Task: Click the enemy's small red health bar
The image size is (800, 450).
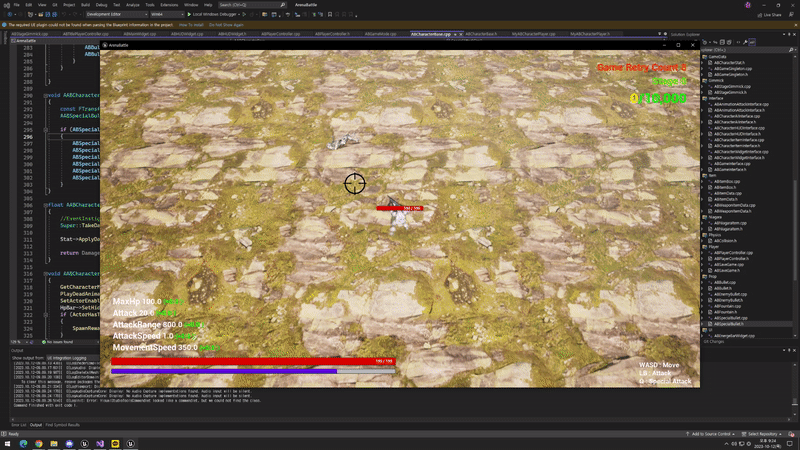Action: (x=400, y=208)
